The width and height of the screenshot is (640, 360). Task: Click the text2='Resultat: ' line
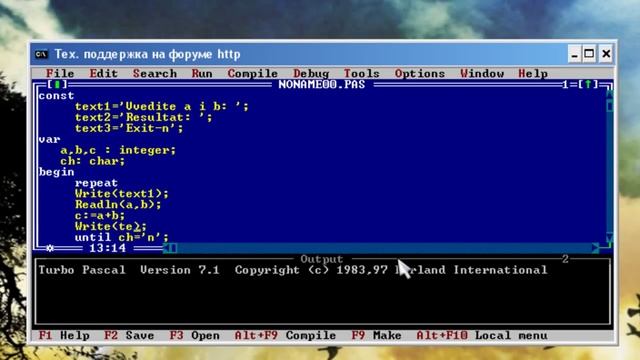143,118
